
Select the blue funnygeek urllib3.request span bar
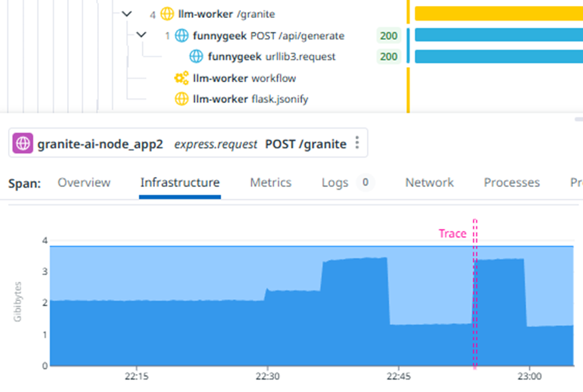pos(499,56)
